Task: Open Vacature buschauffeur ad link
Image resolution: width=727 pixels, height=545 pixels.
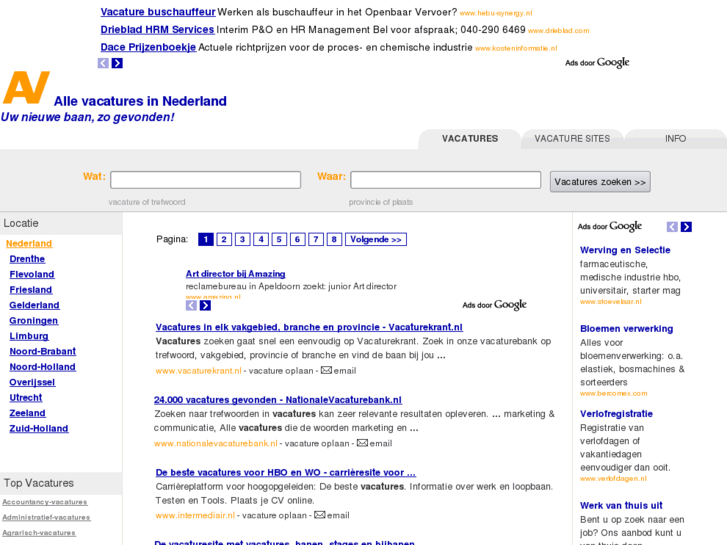Action: click(158, 12)
